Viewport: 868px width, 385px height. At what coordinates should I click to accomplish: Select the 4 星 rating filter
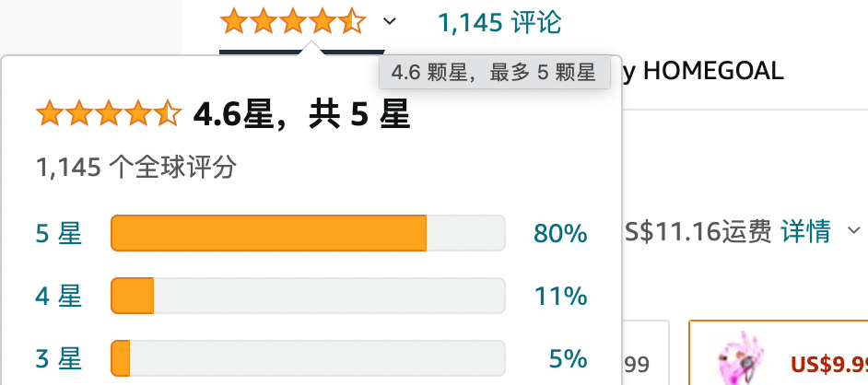click(x=59, y=296)
